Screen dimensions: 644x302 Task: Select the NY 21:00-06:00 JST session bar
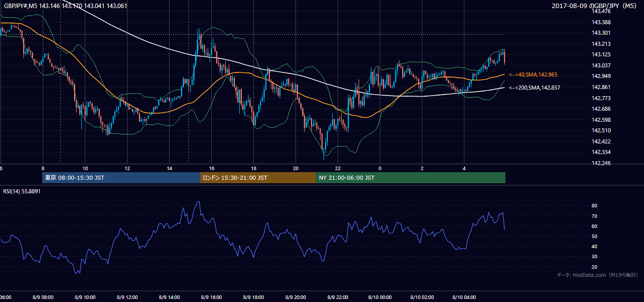coord(411,178)
